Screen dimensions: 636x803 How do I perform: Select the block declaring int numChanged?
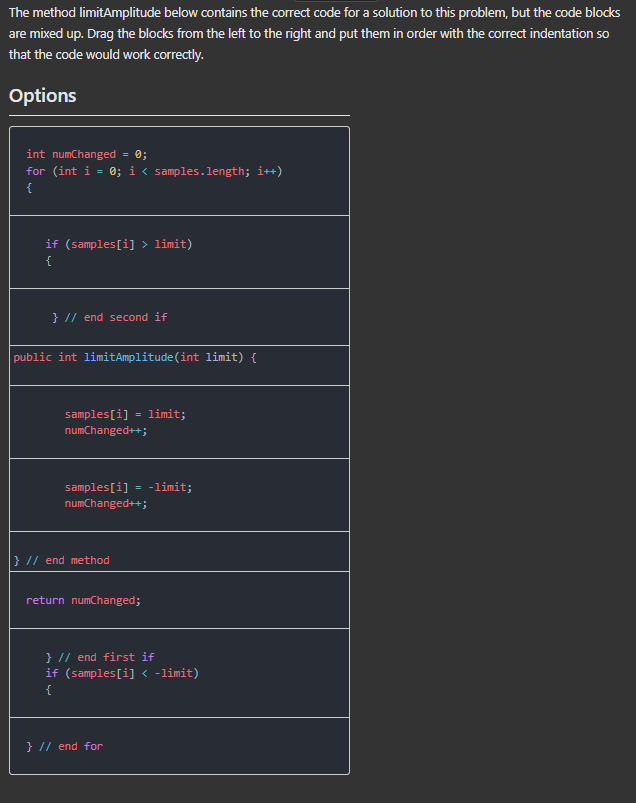point(87,153)
